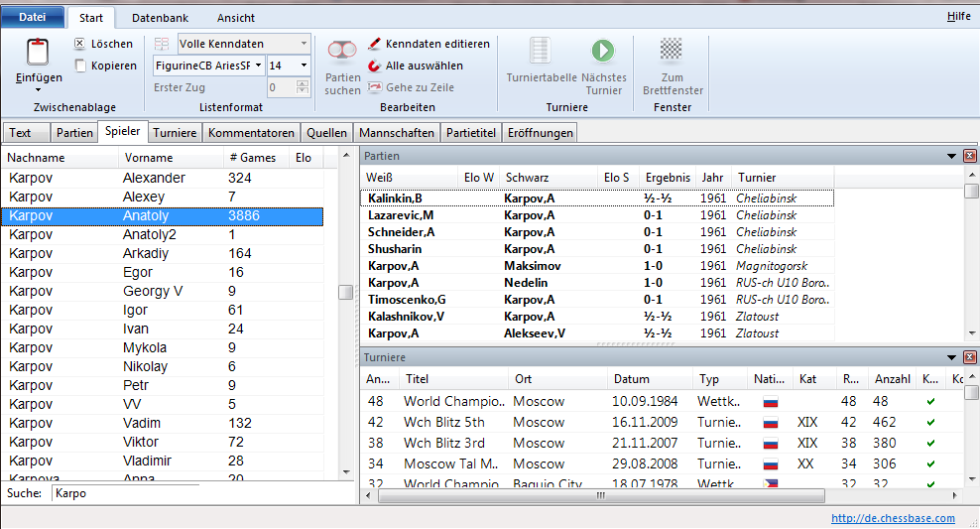Open the Turniertabelle icon

[540, 52]
